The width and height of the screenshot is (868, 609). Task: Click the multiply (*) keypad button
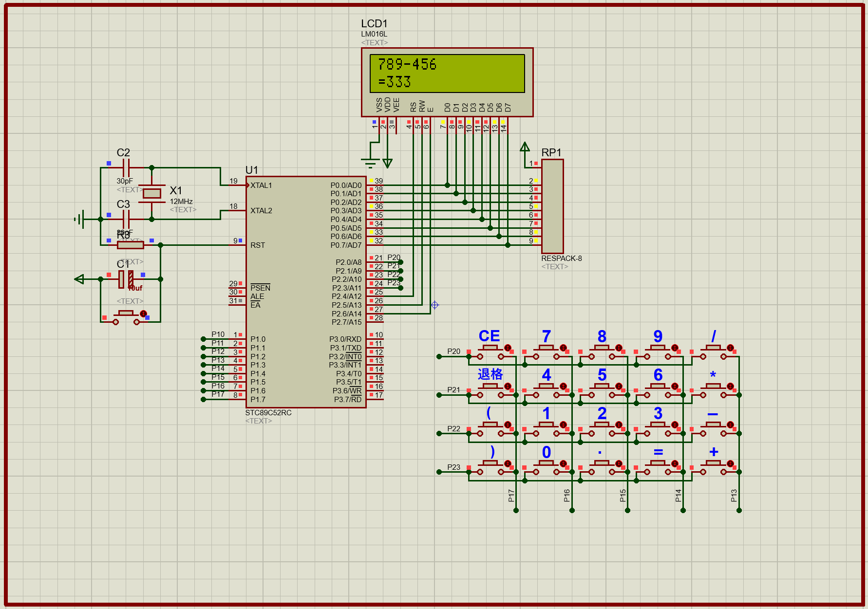713,390
